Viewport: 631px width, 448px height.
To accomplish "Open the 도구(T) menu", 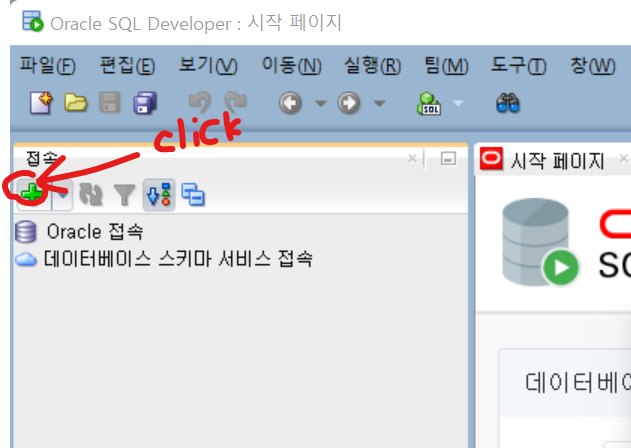I will (x=518, y=65).
